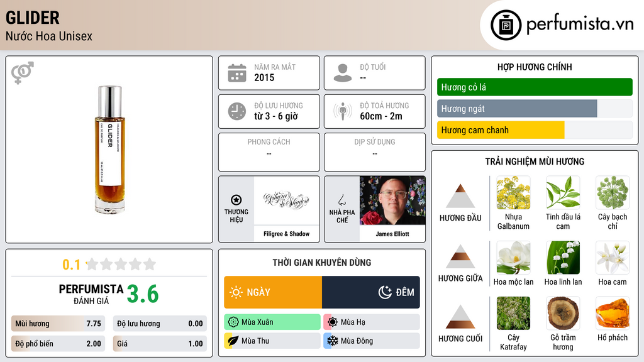Click the Cây bạch chỉ note image
The image size is (644, 362).
[x=613, y=193]
